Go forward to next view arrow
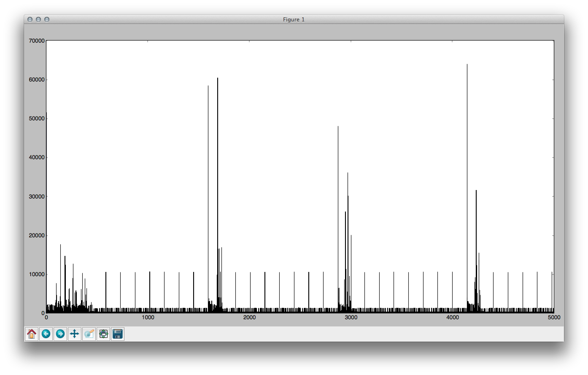The height and width of the screenshot is (375, 588). (x=60, y=334)
